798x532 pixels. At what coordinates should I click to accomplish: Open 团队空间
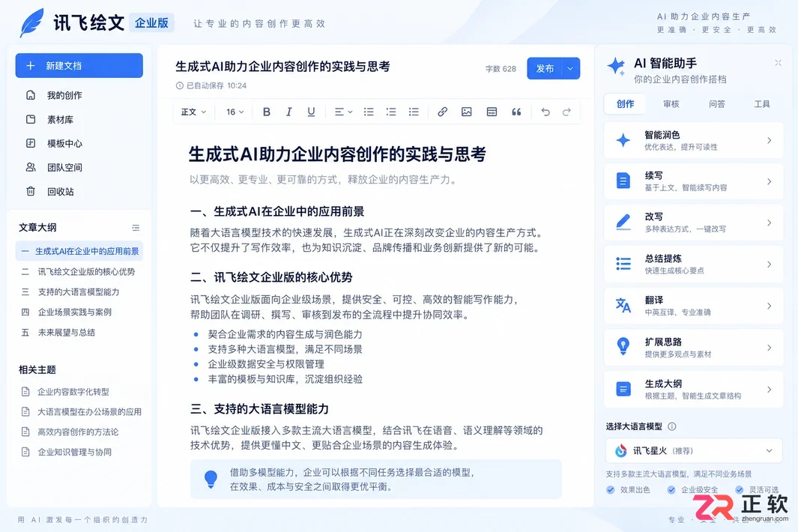coord(64,168)
